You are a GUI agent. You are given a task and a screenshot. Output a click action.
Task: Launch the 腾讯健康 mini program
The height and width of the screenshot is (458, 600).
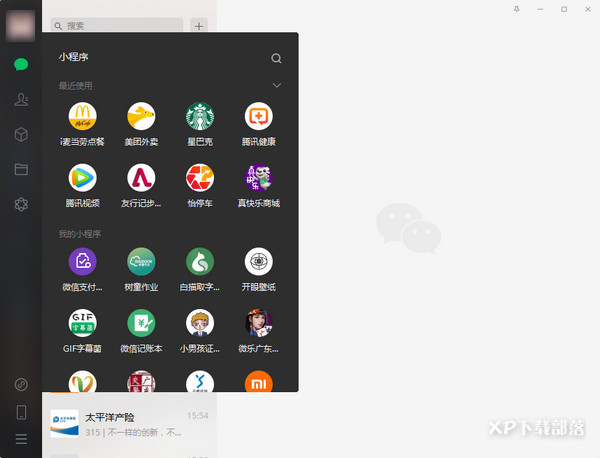[259, 124]
